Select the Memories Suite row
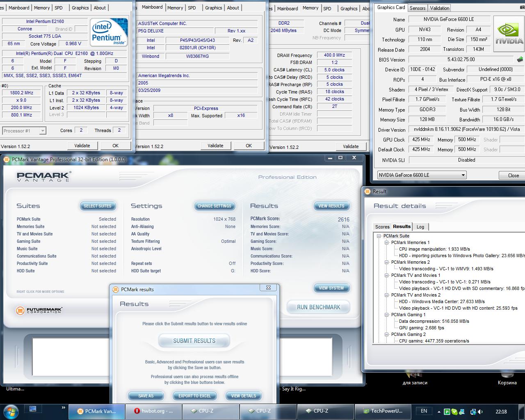This screenshot has height=420, width=525. pyautogui.click(x=66, y=226)
